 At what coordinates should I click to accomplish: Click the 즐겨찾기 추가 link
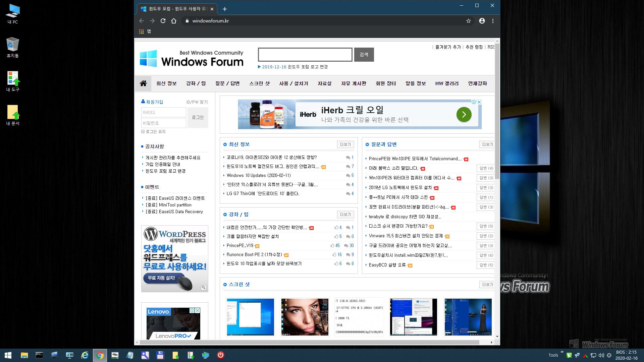pos(448,47)
